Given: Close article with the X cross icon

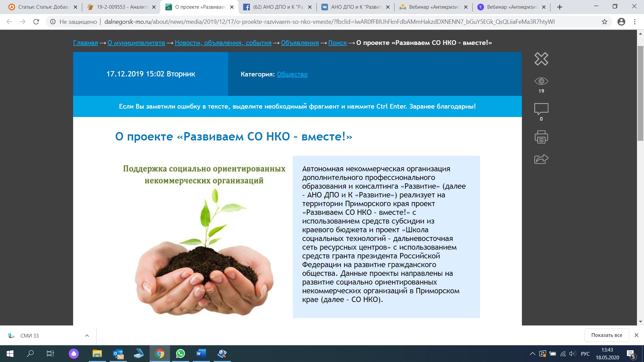Looking at the screenshot, I should click(x=541, y=59).
